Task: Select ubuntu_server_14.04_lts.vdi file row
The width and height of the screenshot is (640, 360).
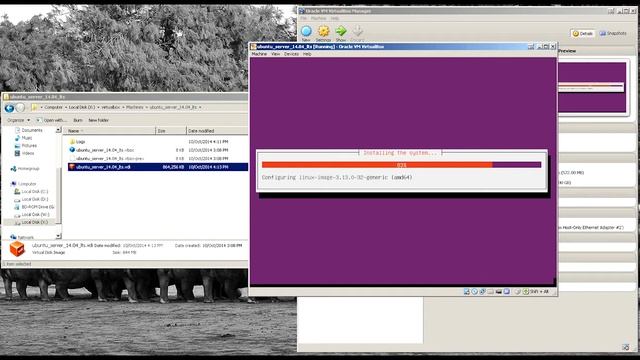Action: [x=158, y=167]
